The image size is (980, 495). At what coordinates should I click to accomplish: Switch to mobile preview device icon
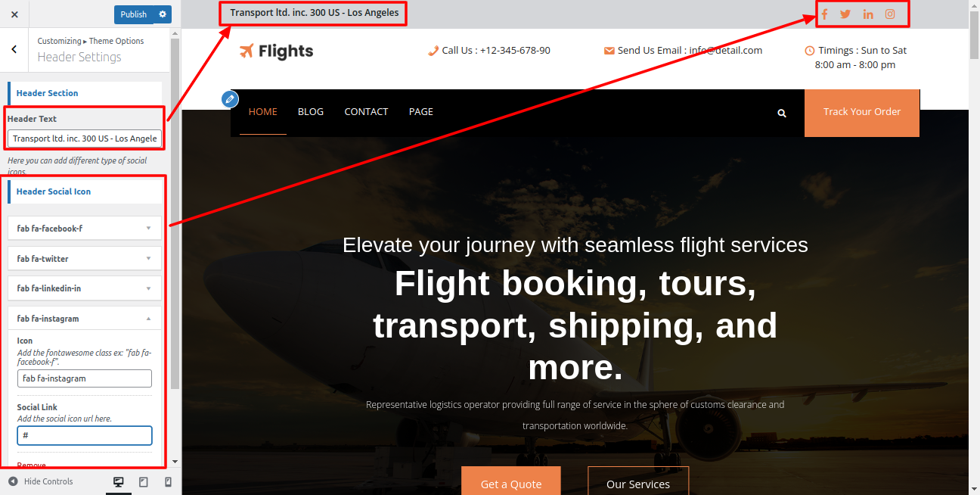[x=168, y=482]
